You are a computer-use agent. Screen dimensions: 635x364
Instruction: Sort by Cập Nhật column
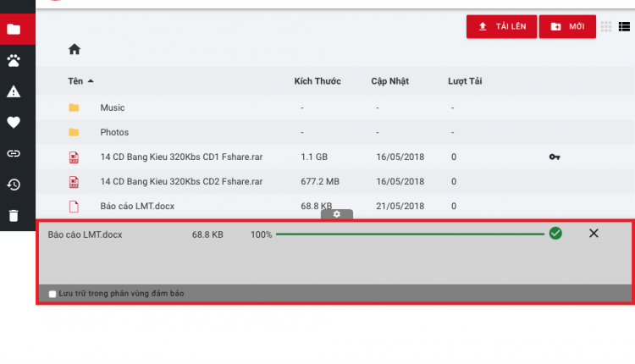coord(389,81)
